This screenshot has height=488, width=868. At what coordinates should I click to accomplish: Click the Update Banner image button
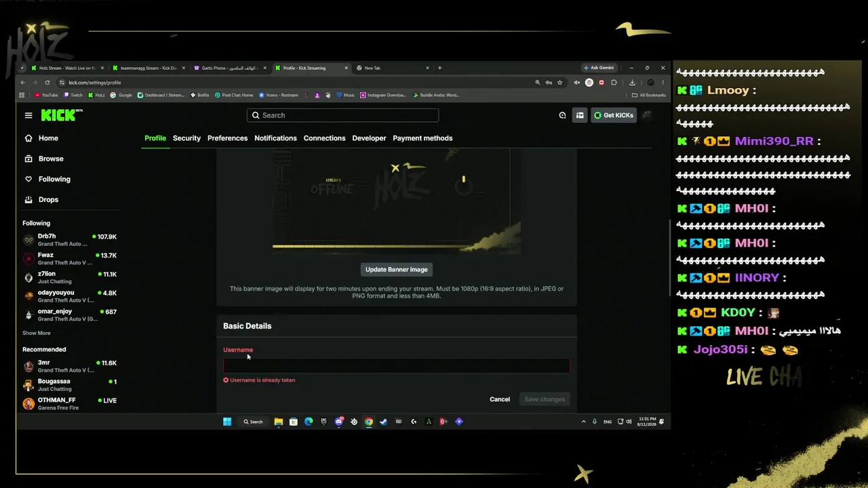[397, 270]
